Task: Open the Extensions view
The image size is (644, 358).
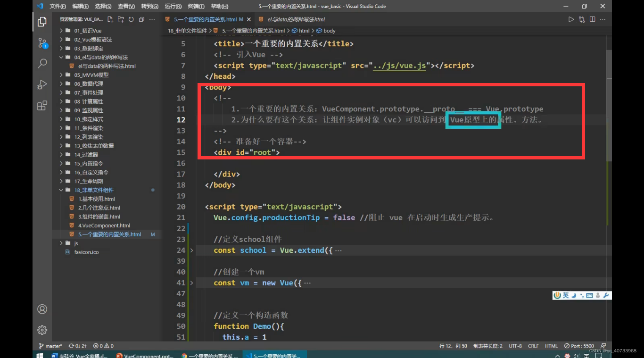Action: pos(42,105)
